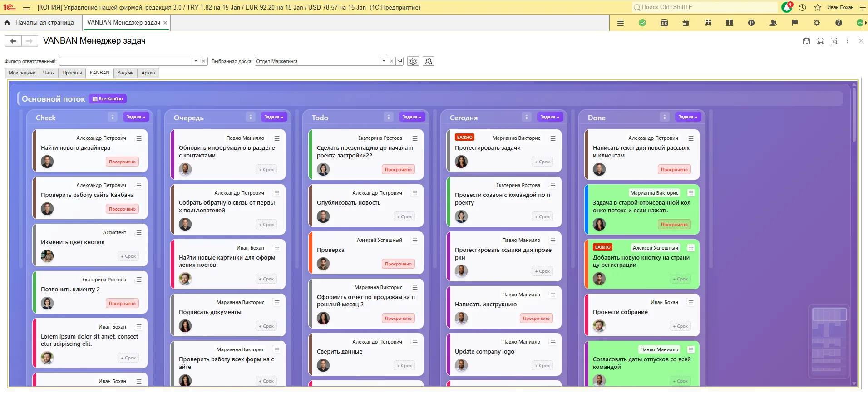Open the people section icon
This screenshot has height=393, width=868.
pyautogui.click(x=773, y=23)
